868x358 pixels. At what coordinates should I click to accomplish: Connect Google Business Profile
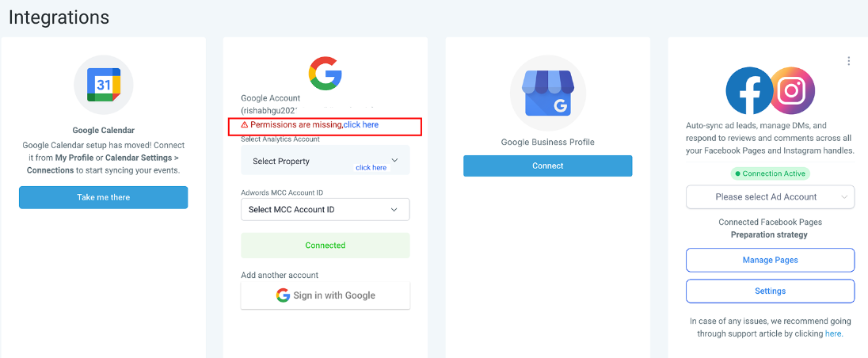[x=547, y=166]
